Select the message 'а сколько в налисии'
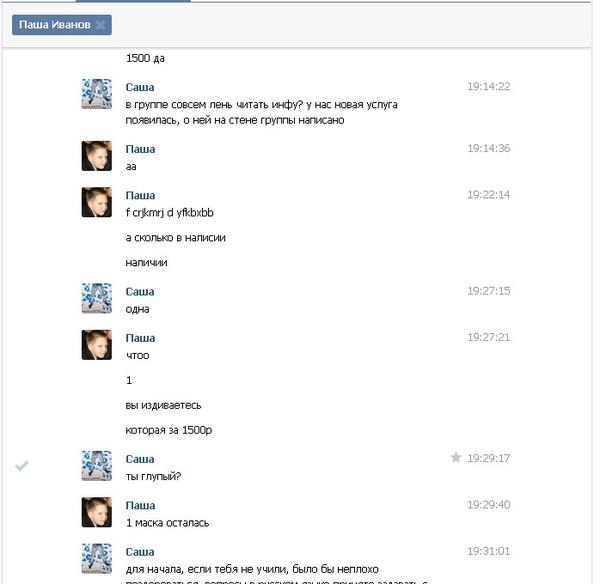This screenshot has width=600, height=584. coord(175,238)
